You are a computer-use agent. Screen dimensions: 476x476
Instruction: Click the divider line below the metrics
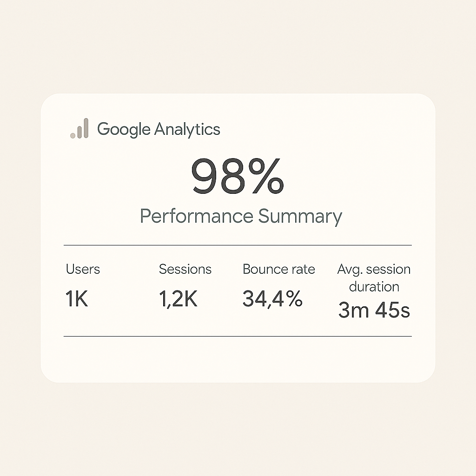pyautogui.click(x=238, y=337)
